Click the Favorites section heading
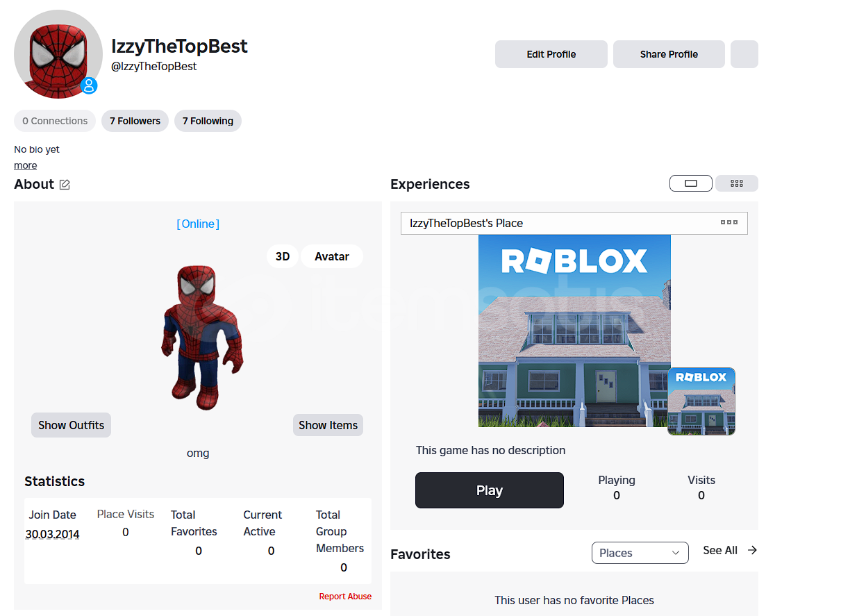 420,554
